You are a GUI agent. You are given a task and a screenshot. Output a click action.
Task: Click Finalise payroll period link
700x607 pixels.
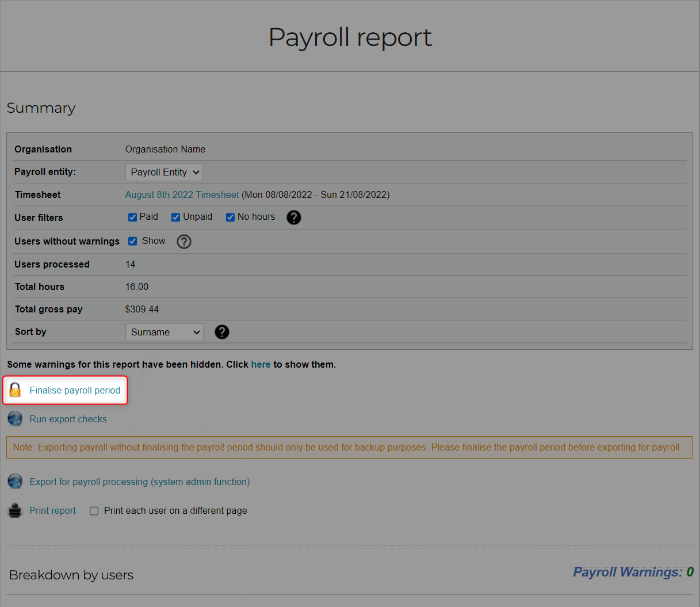click(75, 390)
